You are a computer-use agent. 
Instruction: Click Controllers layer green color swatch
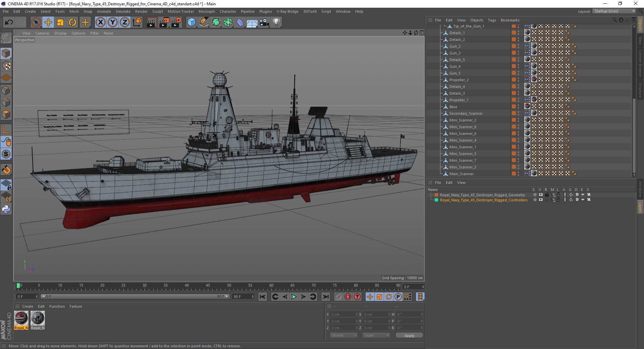tap(436, 200)
